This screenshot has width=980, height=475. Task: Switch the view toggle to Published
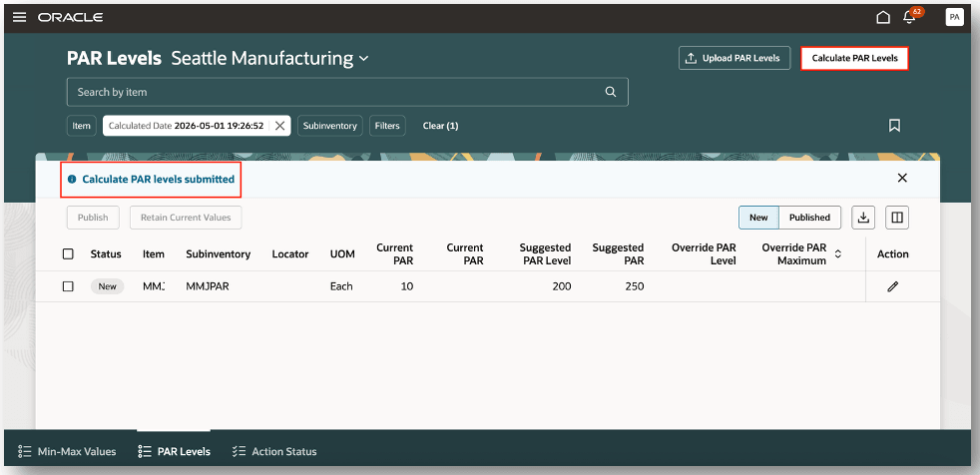pyautogui.click(x=809, y=218)
